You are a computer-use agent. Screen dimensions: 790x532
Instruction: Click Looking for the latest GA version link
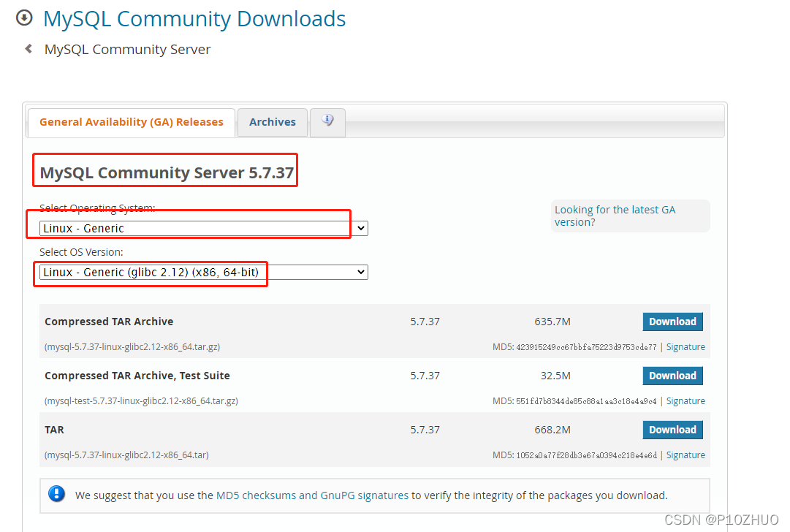(615, 216)
